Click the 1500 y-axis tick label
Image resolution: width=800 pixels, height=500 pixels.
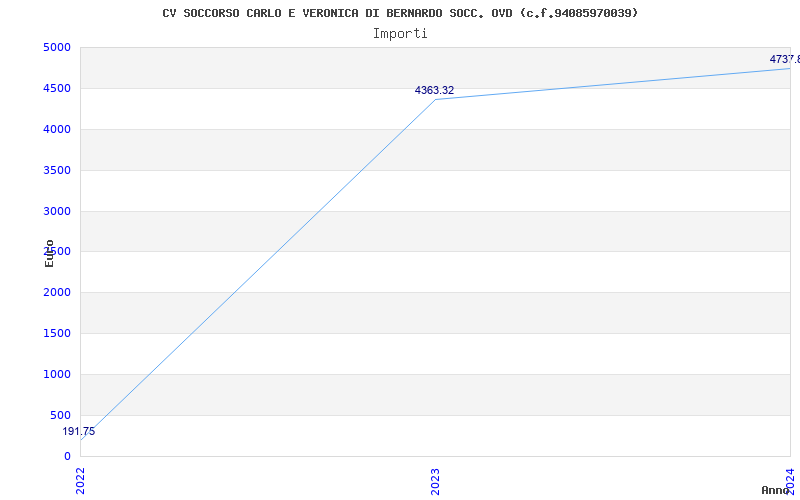(57, 334)
